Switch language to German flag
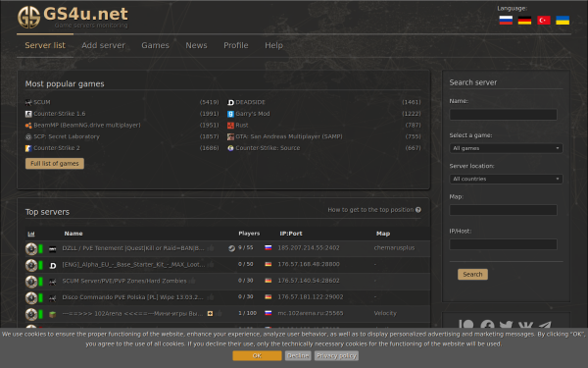Viewport: 588px width, 368px height. coord(524,21)
